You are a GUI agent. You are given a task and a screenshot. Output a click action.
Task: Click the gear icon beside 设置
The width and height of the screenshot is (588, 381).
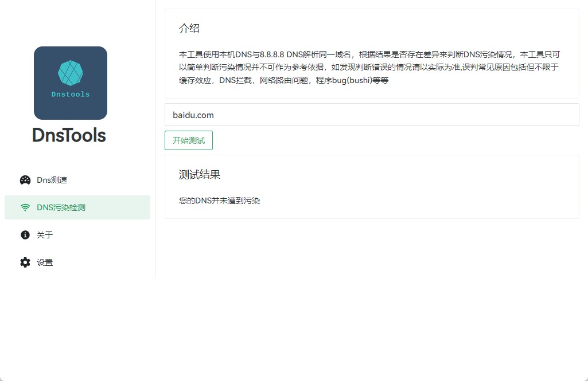point(25,262)
